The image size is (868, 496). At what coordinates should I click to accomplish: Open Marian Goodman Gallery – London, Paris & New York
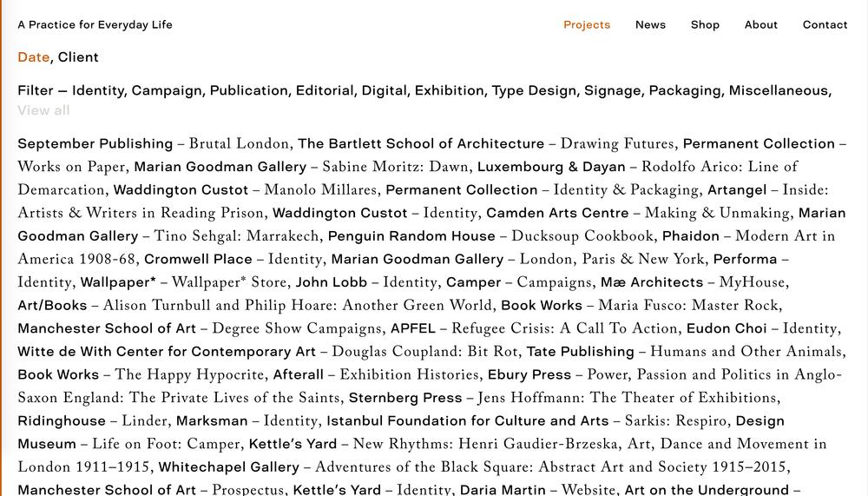click(517, 260)
